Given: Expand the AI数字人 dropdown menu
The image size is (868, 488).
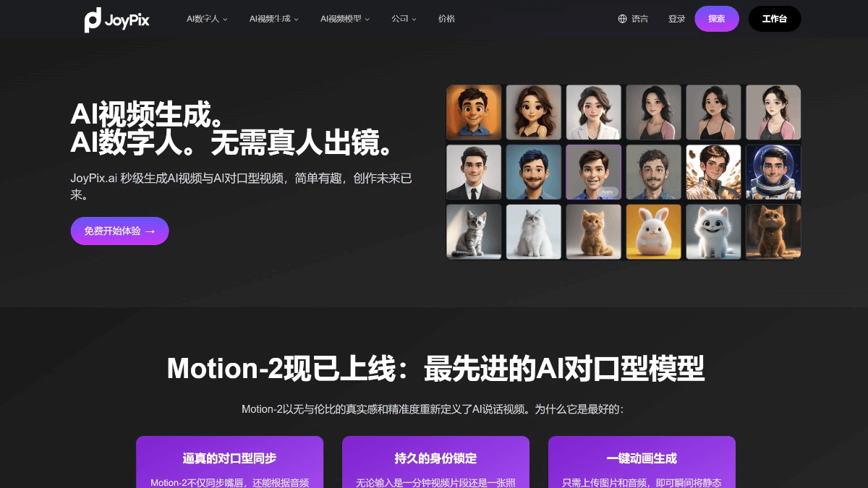Looking at the screenshot, I should 207,19.
